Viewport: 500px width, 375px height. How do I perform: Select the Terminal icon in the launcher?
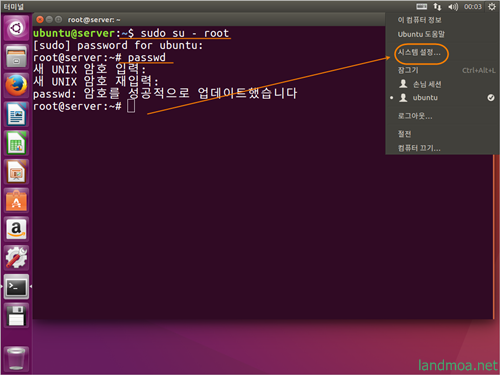click(16, 287)
